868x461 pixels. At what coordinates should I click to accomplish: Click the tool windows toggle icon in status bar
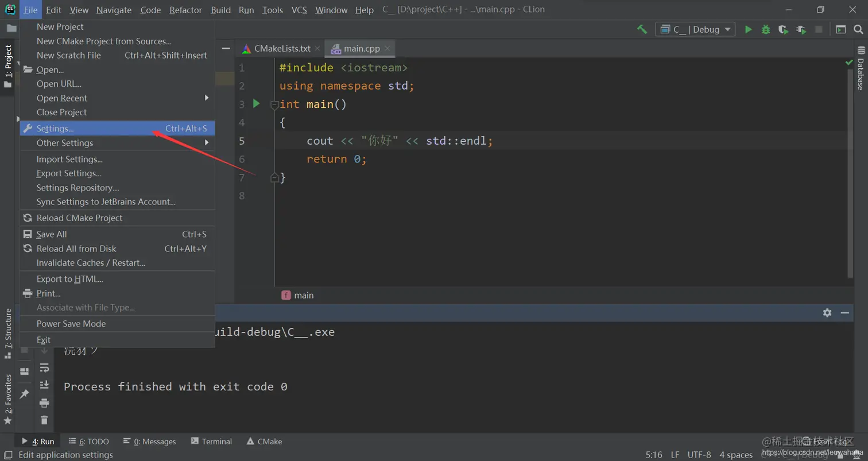(8, 455)
